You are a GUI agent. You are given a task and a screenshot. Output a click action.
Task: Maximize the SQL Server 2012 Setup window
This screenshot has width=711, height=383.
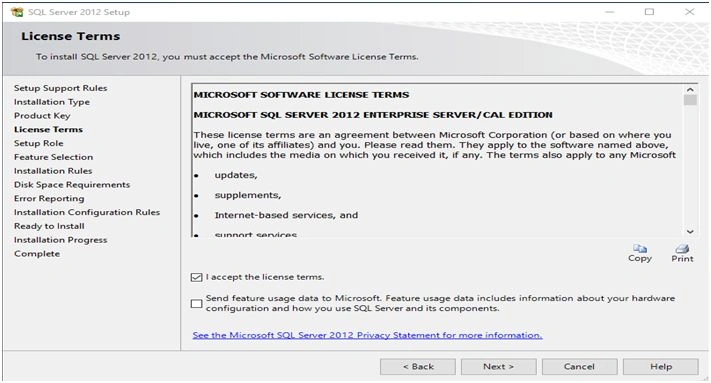click(649, 12)
